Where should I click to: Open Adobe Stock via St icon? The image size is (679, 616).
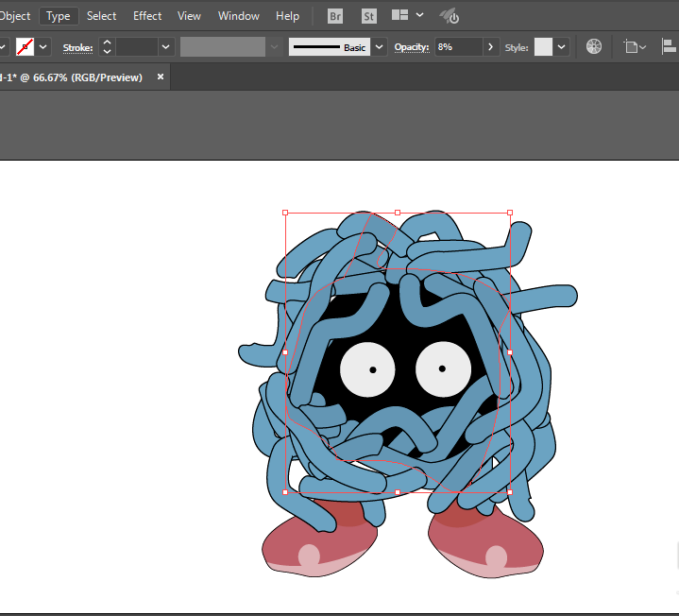369,16
